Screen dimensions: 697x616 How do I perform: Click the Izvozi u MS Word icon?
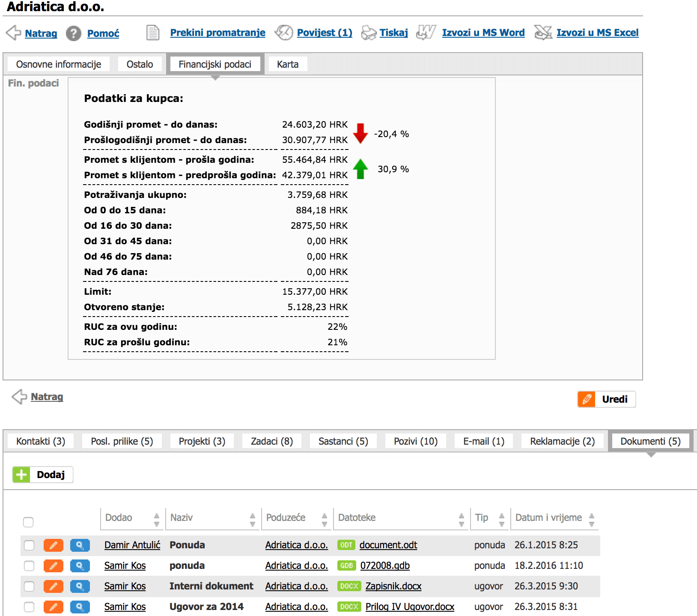(426, 32)
